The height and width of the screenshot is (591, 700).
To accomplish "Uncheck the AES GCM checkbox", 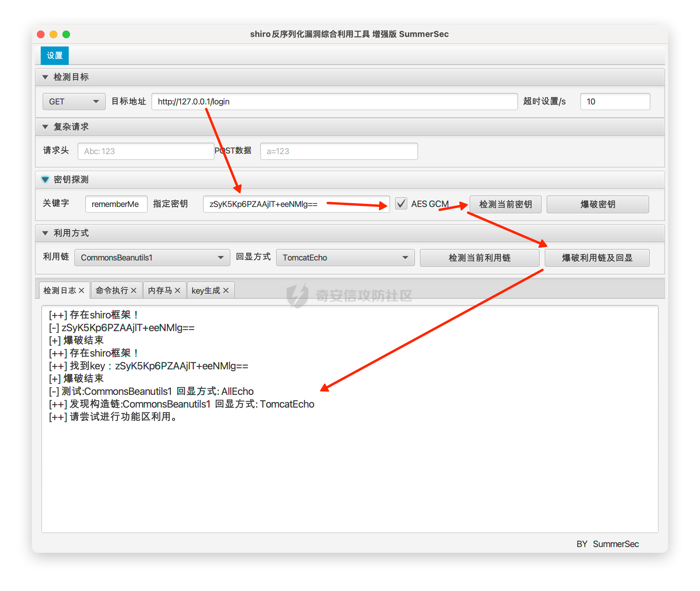I will (401, 204).
